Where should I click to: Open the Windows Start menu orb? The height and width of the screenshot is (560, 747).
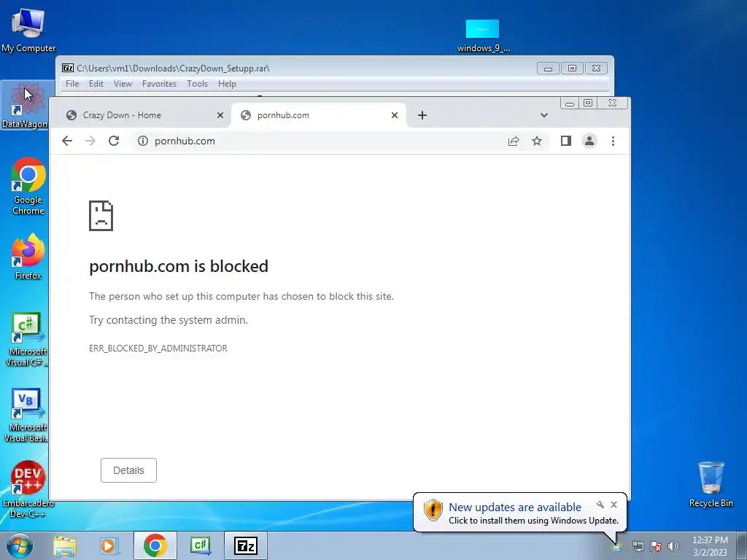tap(20, 546)
